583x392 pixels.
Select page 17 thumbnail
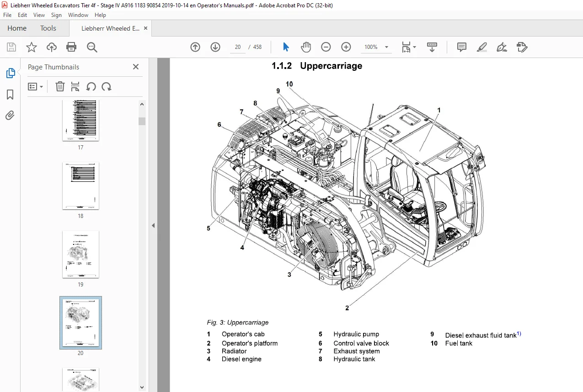pos(80,120)
